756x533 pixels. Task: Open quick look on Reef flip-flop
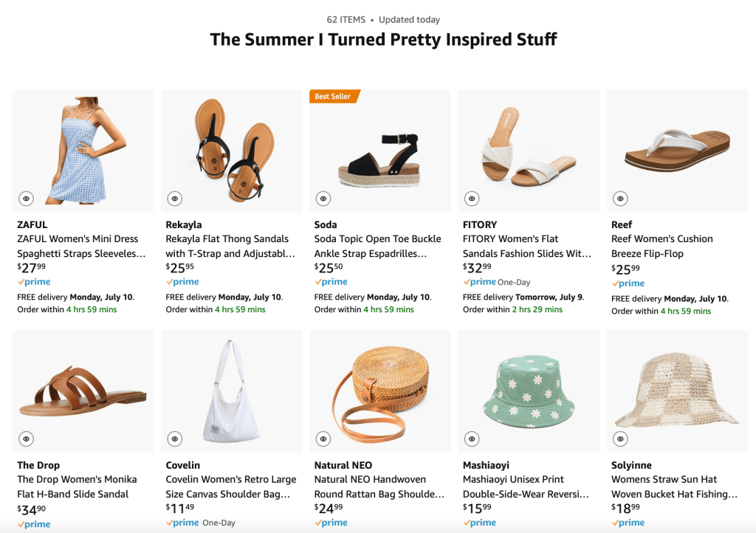620,199
